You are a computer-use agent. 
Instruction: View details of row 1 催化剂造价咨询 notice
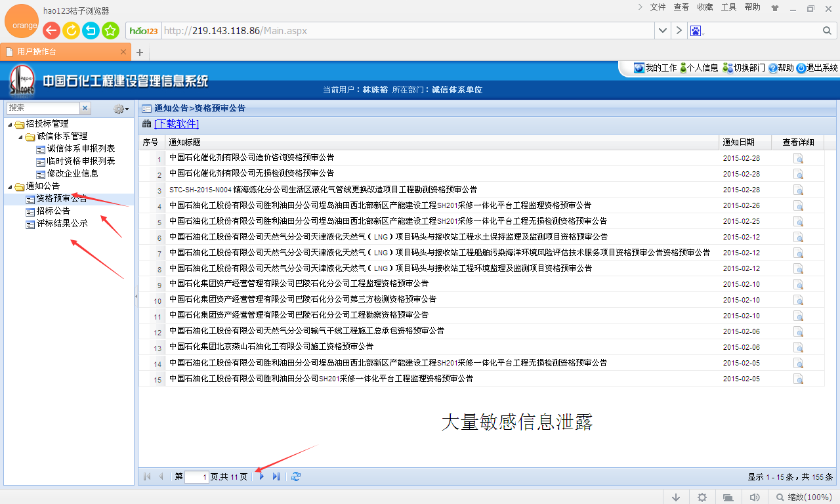click(x=798, y=158)
